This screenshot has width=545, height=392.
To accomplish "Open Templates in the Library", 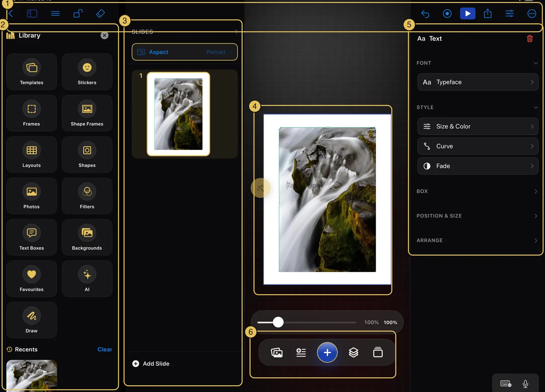I will tap(32, 72).
